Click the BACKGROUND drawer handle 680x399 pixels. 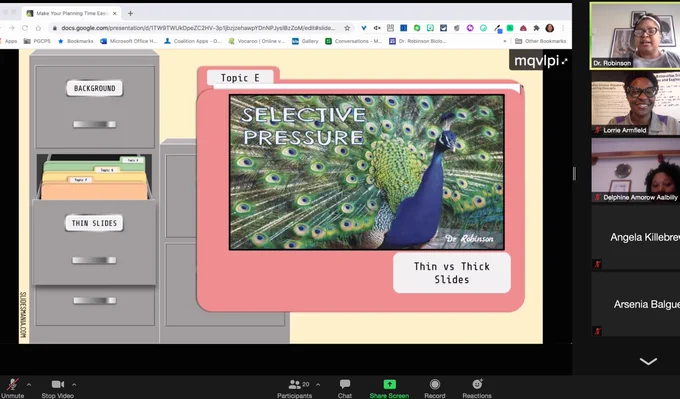[95, 124]
